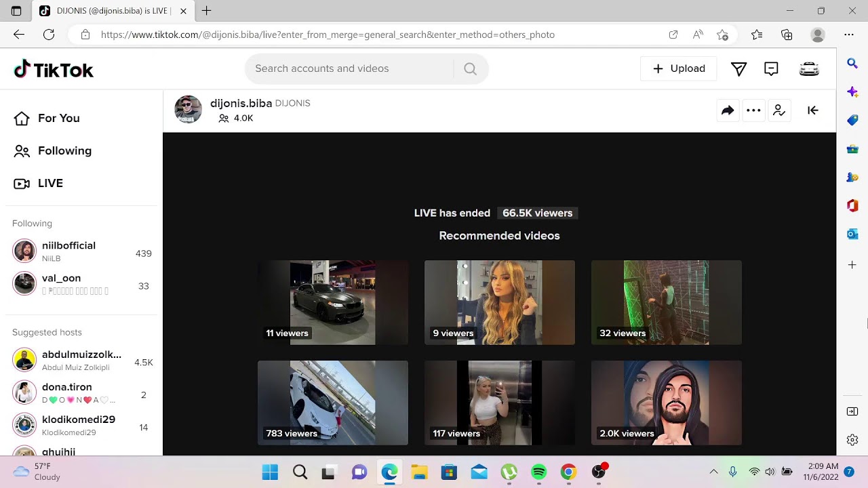Add a site to Edge sidebar
Screen dimensions: 868x488
[852, 265]
